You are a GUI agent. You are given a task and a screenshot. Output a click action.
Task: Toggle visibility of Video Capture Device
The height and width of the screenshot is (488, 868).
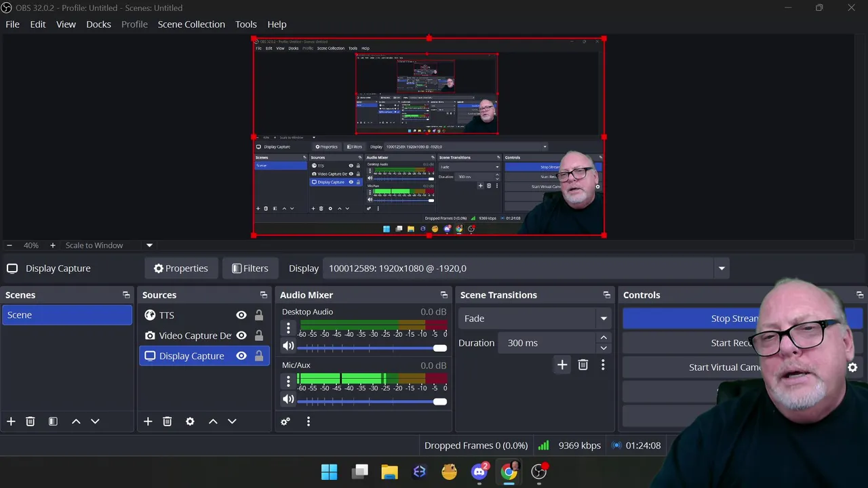pos(241,335)
